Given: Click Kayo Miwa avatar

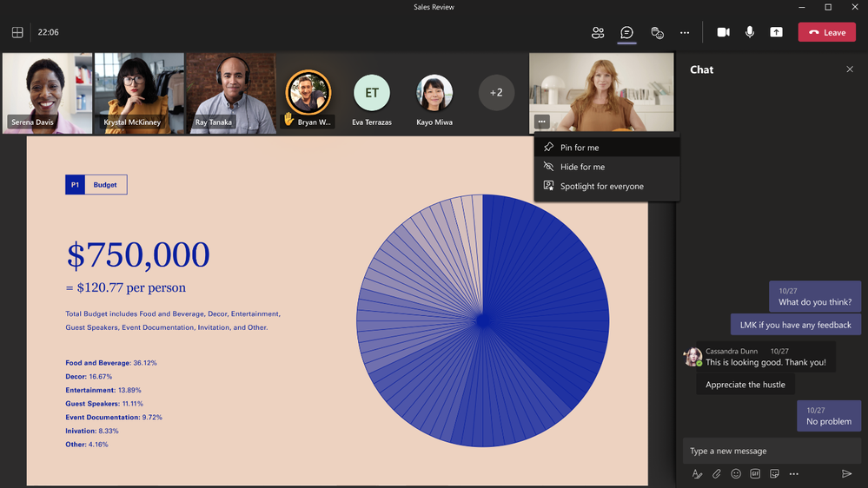Looking at the screenshot, I should (434, 93).
